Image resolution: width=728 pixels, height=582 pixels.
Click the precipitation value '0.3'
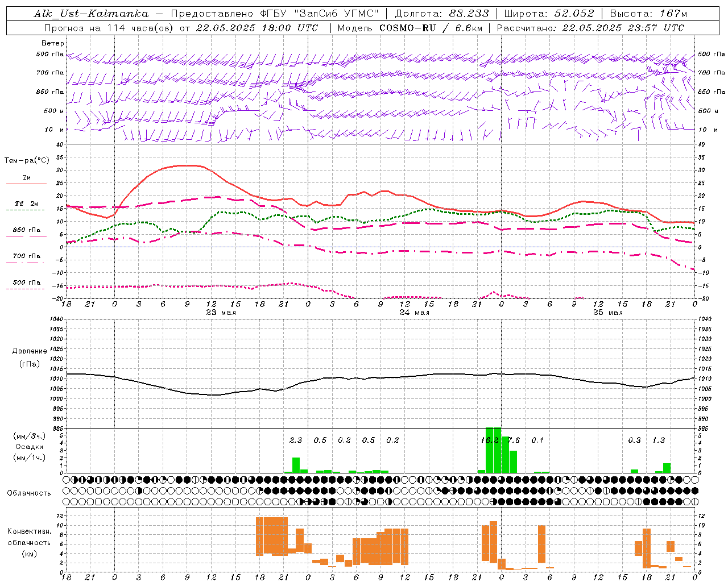point(634,440)
